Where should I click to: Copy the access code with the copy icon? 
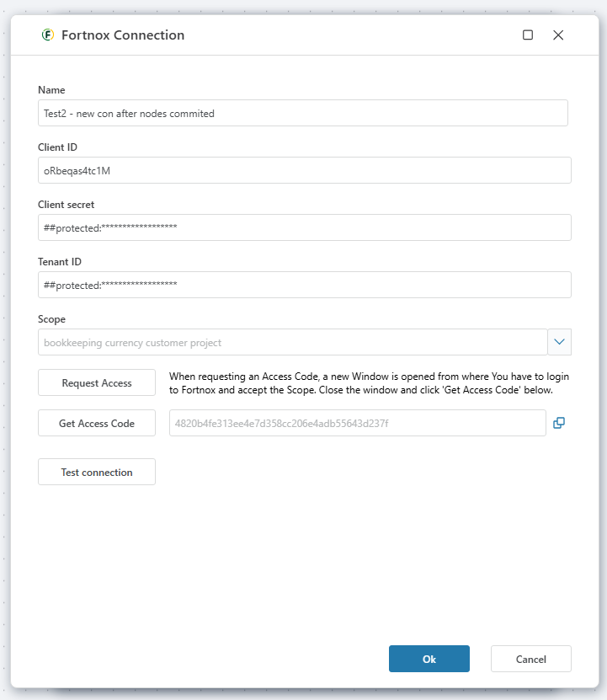point(559,423)
